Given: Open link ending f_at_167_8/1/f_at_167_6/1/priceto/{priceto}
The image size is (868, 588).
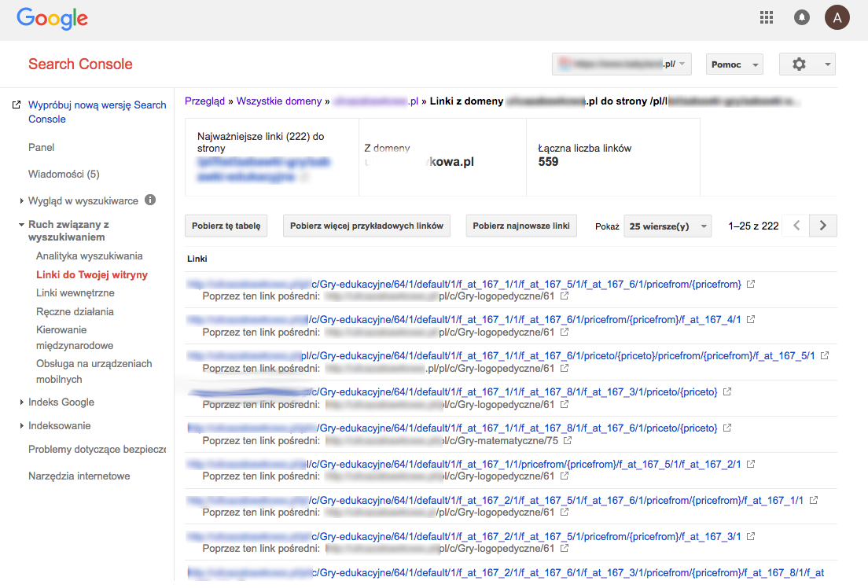Looking at the screenshot, I should (x=452, y=428).
